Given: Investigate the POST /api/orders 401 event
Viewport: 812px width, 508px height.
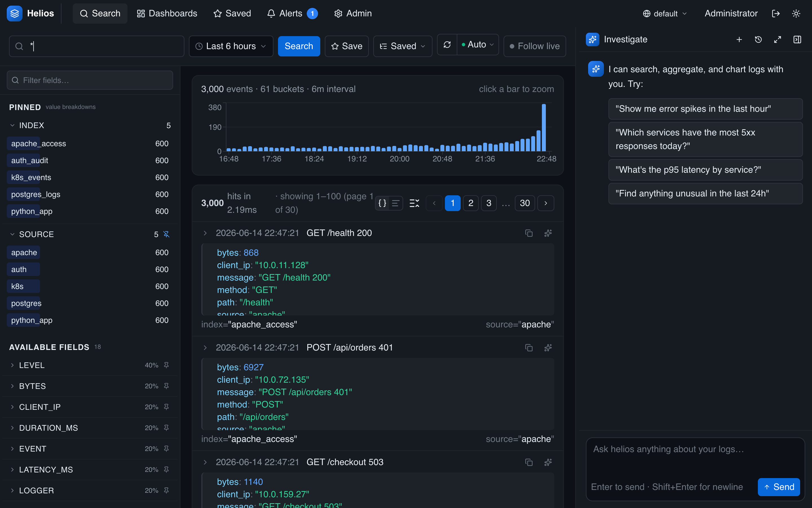Looking at the screenshot, I should 548,348.
